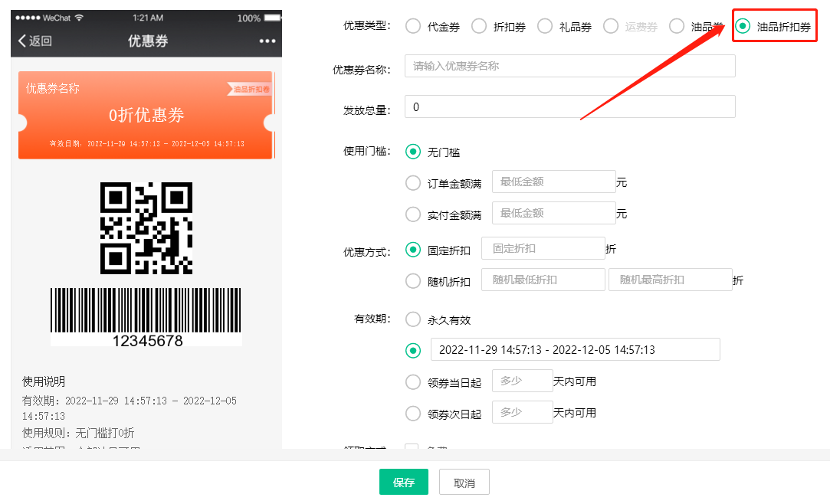Click the orange coupon card preview
Screen dimensions: 830x504
pos(145,115)
